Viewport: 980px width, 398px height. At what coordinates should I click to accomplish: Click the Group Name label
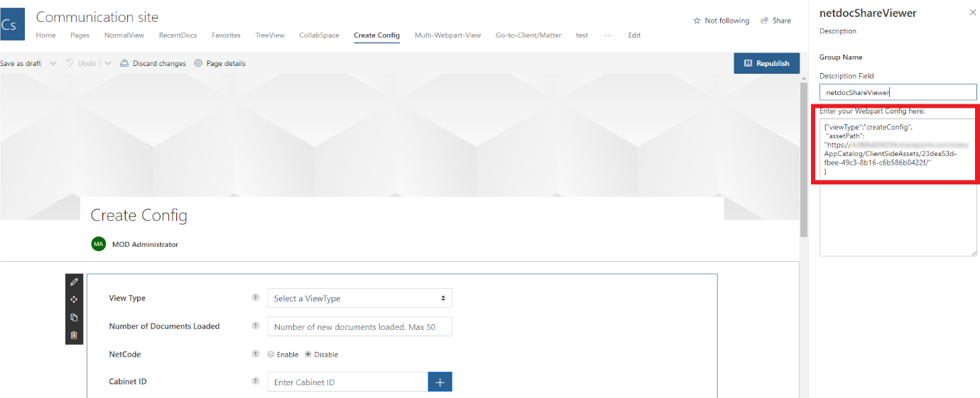click(x=841, y=57)
